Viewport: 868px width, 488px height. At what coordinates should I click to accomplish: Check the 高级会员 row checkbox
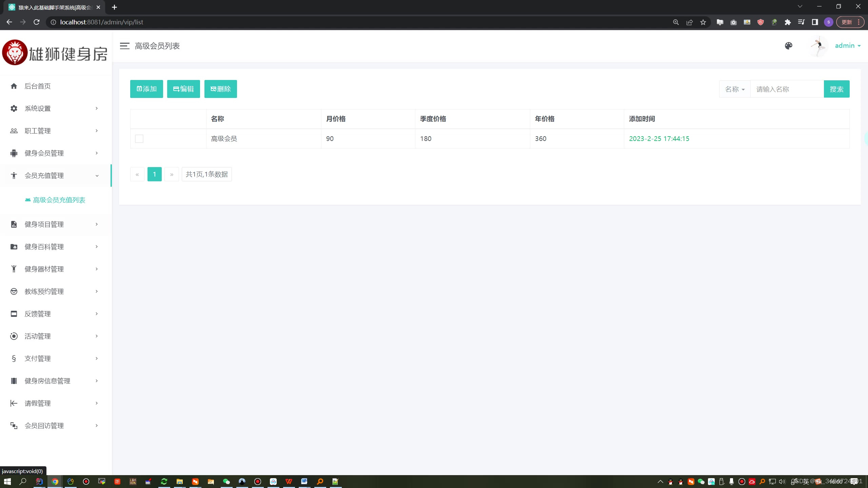click(139, 139)
